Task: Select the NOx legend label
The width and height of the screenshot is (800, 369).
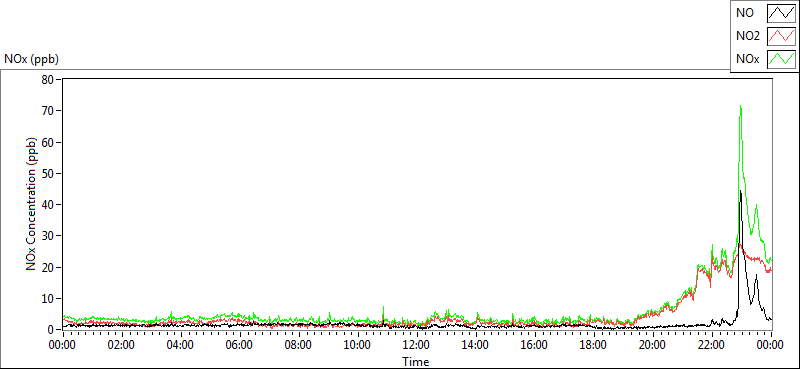Action: point(747,60)
